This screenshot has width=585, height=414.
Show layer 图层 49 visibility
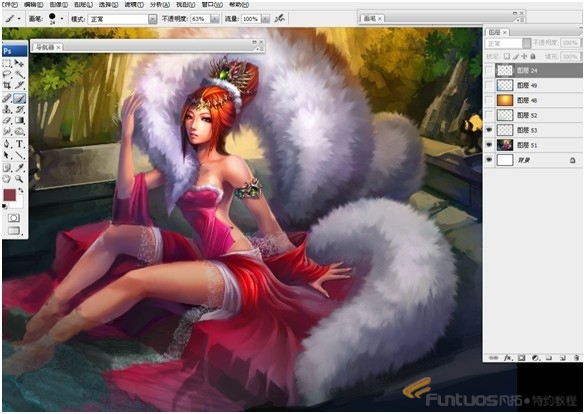point(489,85)
